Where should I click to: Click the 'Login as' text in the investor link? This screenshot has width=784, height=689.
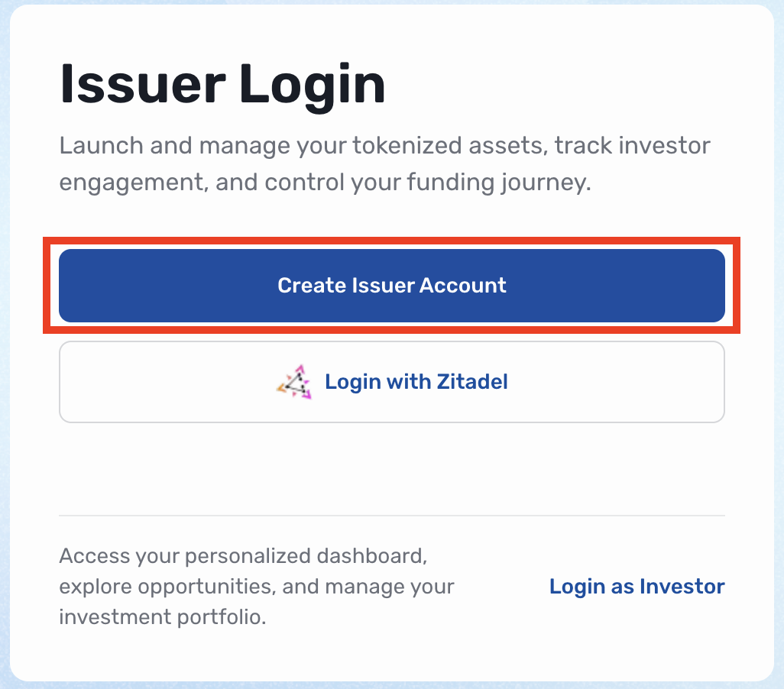click(x=591, y=587)
